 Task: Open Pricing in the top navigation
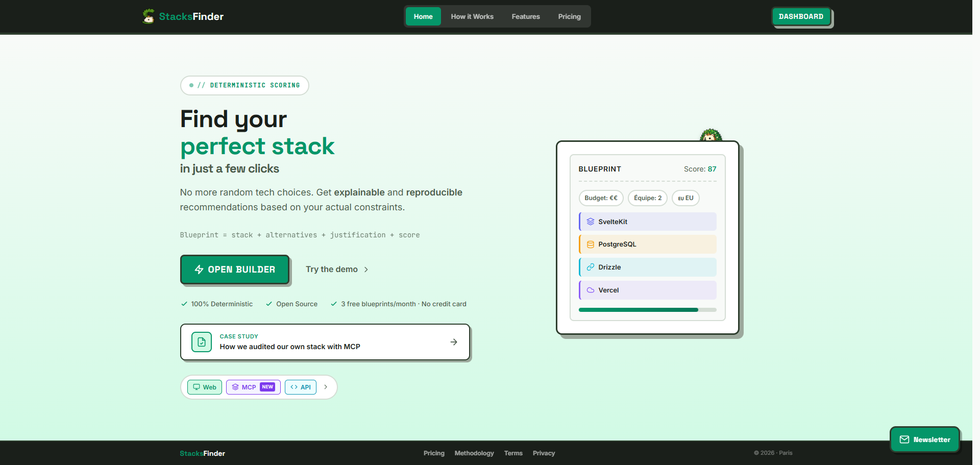pyautogui.click(x=569, y=16)
